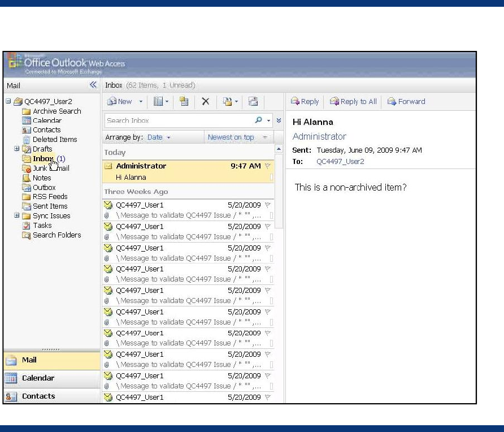Click the Sent Items folder icon
504x432 pixels.
click(x=27, y=206)
